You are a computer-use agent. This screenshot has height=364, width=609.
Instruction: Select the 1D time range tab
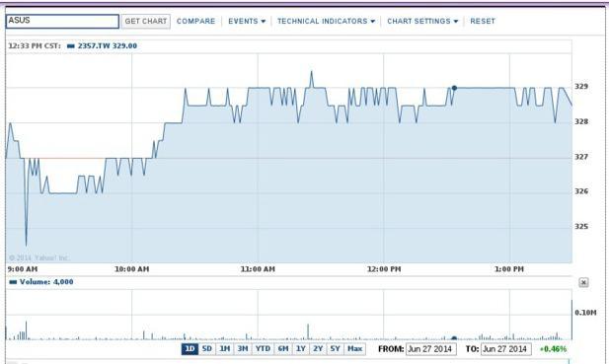(x=190, y=349)
